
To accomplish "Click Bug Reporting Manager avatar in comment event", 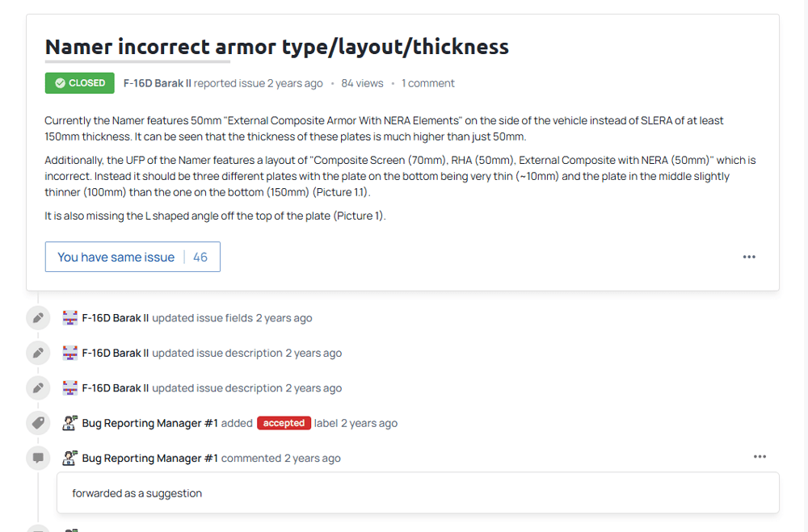I will click(x=70, y=458).
